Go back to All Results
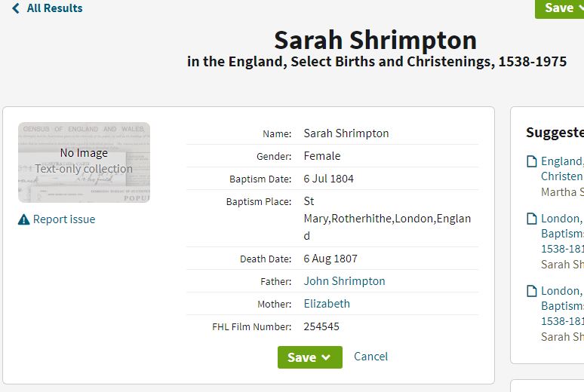The height and width of the screenshot is (392, 584). click(48, 8)
